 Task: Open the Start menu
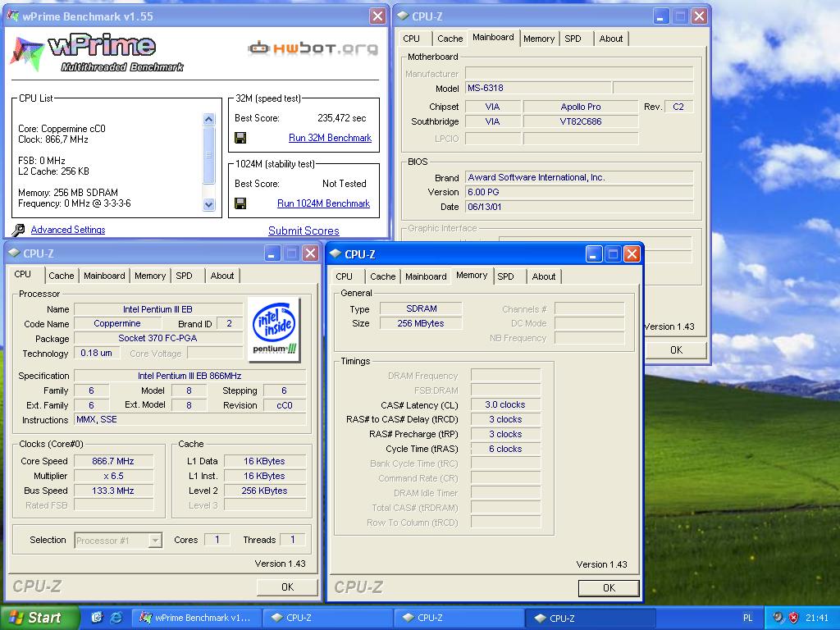(x=39, y=618)
